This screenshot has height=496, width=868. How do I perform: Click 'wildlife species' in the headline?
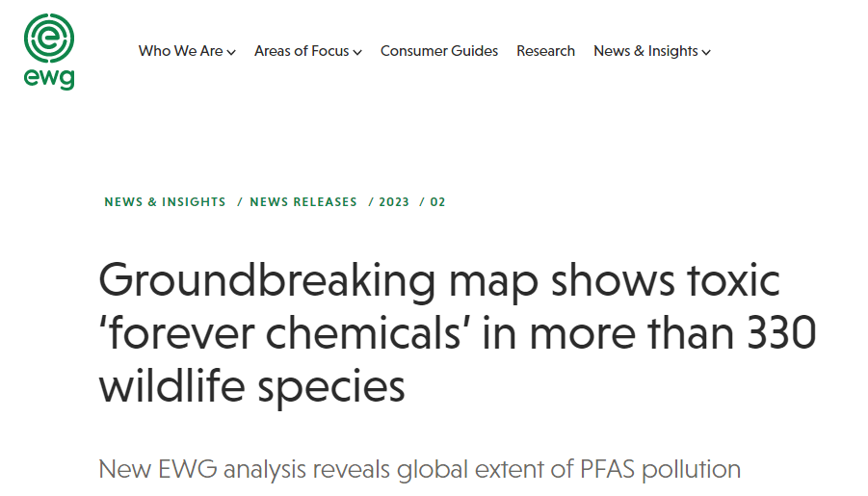click(x=251, y=386)
